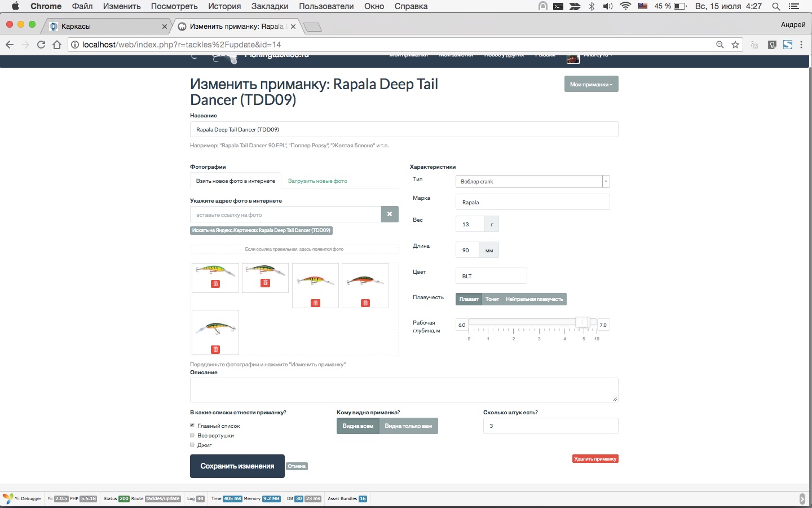The width and height of the screenshot is (812, 508).
Task: Bookmark this page with the star icon
Action: [x=735, y=45]
